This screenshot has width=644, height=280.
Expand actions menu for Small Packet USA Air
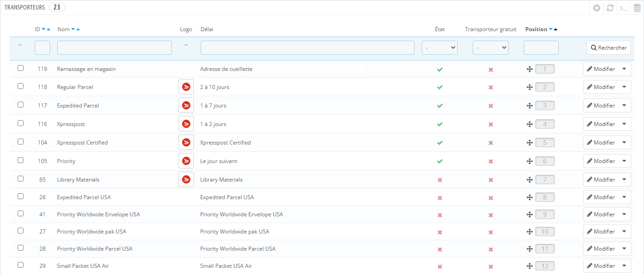click(x=625, y=266)
